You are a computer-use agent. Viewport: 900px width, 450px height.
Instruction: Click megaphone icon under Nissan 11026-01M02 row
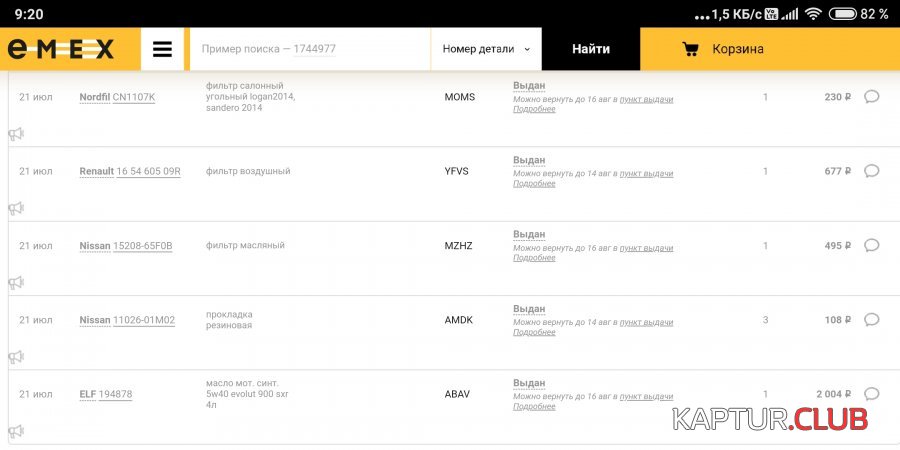[x=16, y=357]
